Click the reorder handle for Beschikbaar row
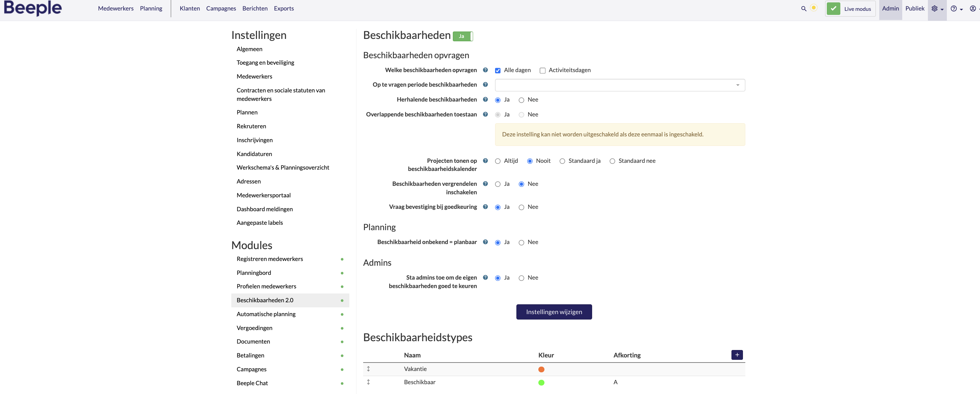 click(368, 382)
